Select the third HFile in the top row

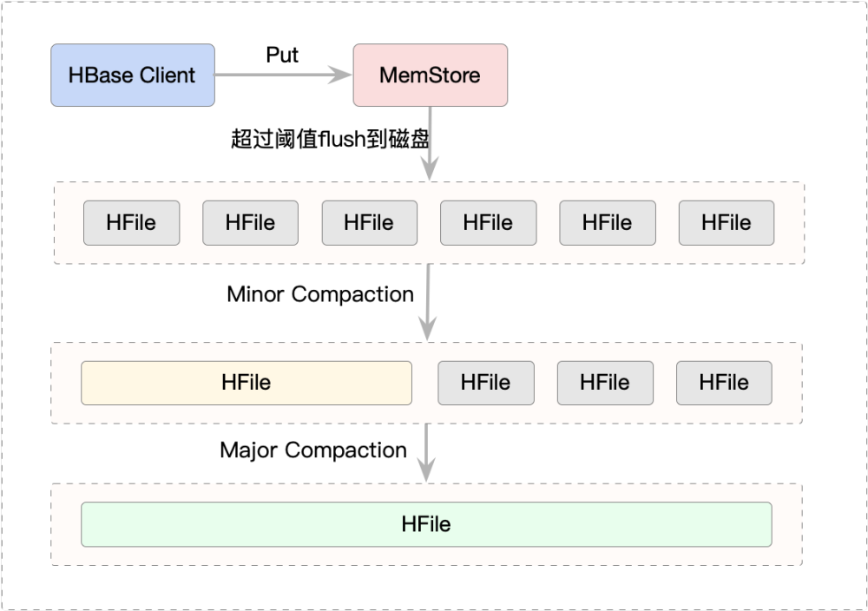[369, 223]
